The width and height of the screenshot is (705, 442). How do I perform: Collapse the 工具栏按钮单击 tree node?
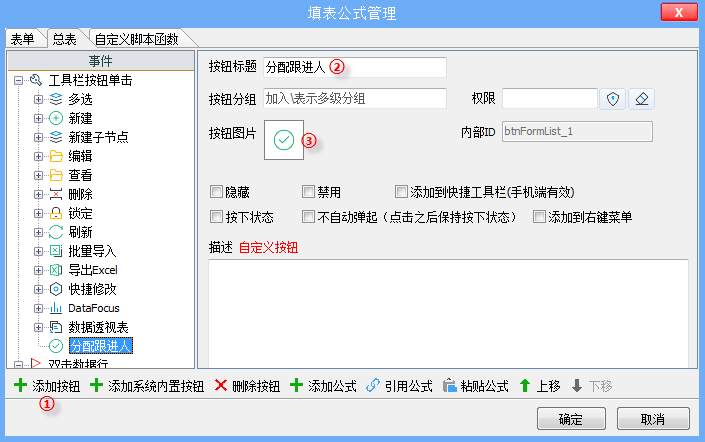(x=18, y=80)
